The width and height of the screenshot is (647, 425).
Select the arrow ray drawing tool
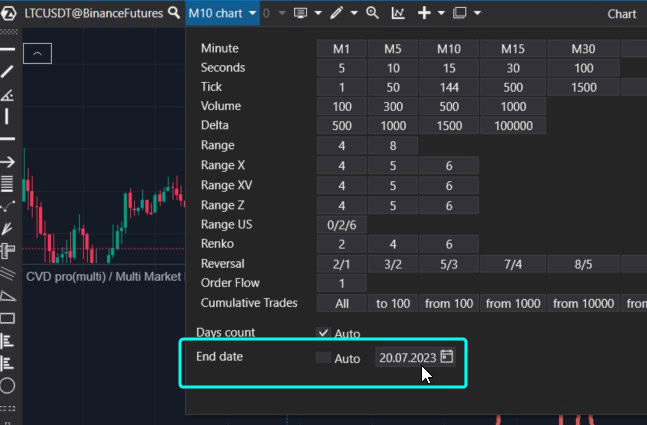(7, 161)
